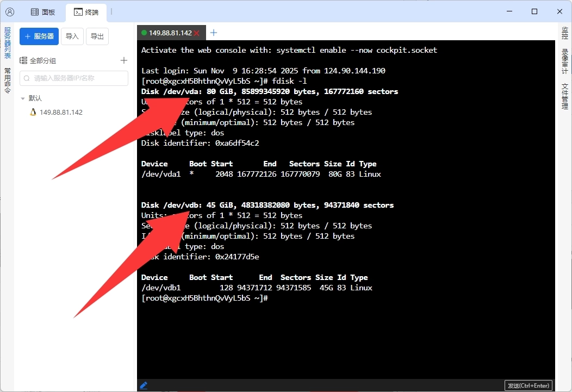This screenshot has height=392, width=572.
Task: Focus the server IP/name search field
Action: [x=74, y=78]
